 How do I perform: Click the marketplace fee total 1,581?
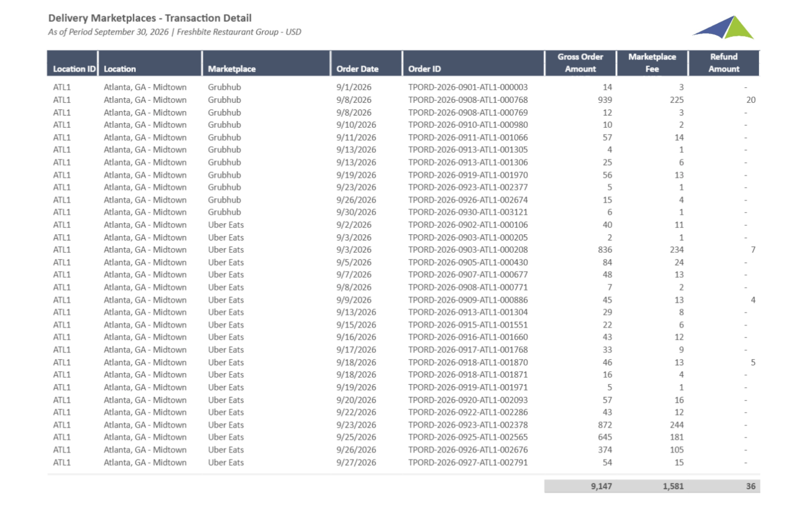tap(673, 486)
